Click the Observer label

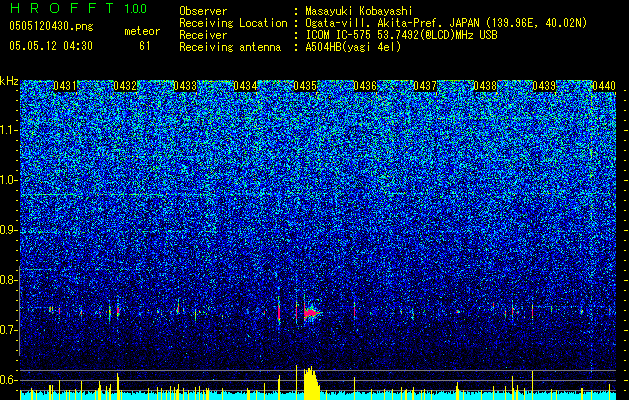tap(203, 11)
